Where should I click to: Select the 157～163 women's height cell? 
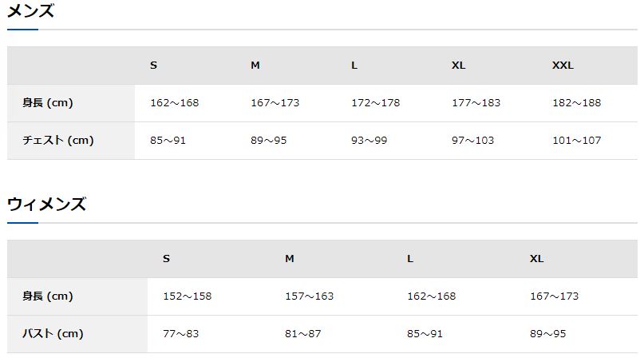(x=309, y=296)
